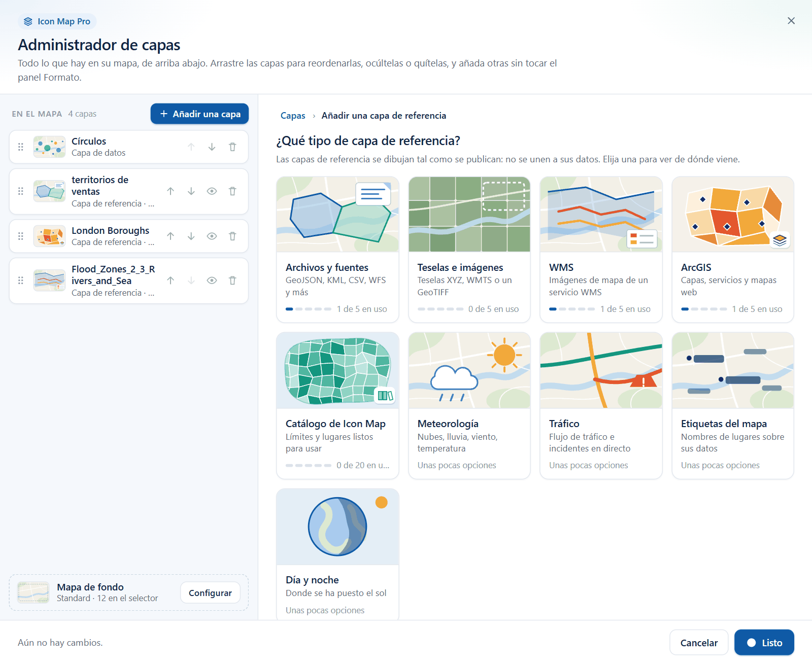Select the Archivos y fuentes card

point(337,249)
